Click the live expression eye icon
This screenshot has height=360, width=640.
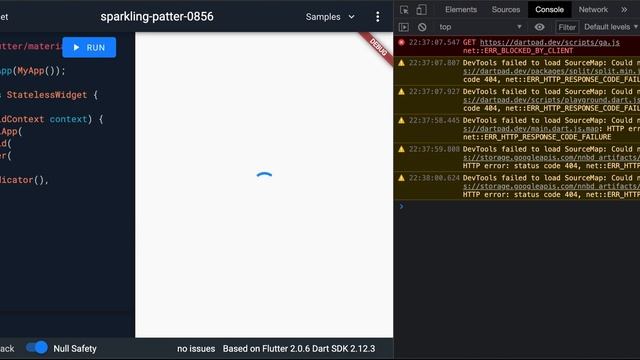(x=540, y=27)
